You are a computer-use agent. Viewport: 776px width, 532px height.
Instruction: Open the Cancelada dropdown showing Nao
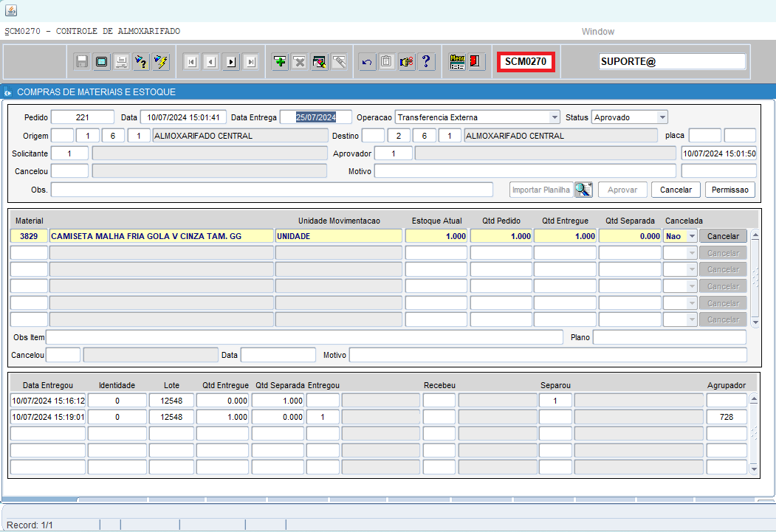[692, 236]
